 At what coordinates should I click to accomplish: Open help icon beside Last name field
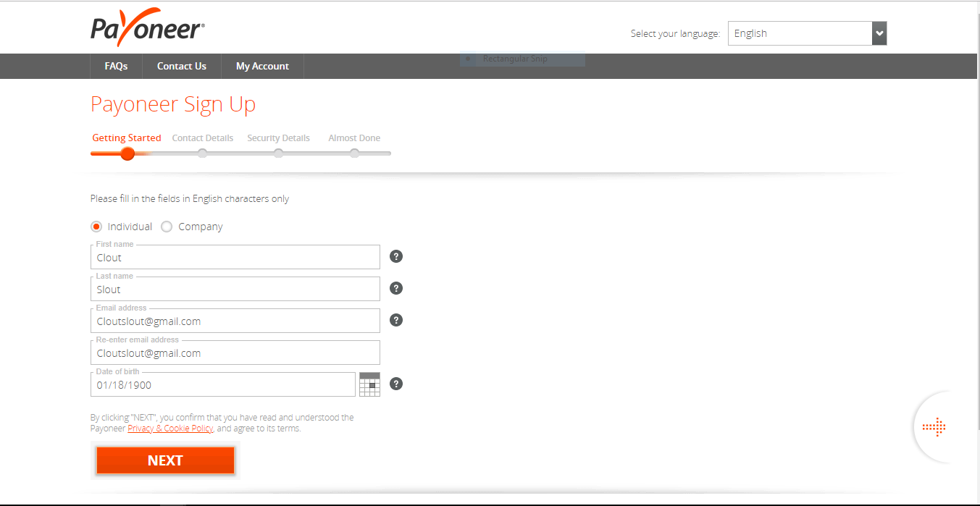[x=396, y=288]
